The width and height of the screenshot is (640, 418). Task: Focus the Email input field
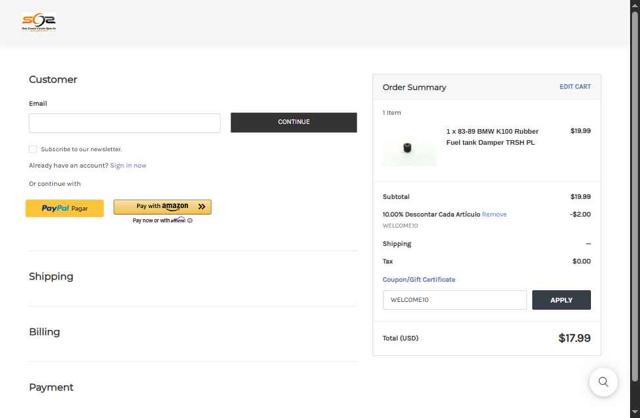pyautogui.click(x=124, y=123)
